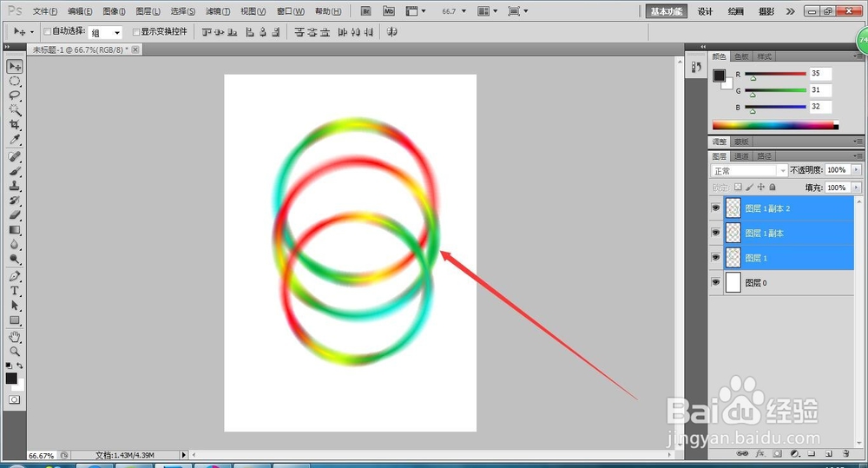Screen dimensions: 868x468
Task: Switch to the 绘画 workspace
Action: 736,11
